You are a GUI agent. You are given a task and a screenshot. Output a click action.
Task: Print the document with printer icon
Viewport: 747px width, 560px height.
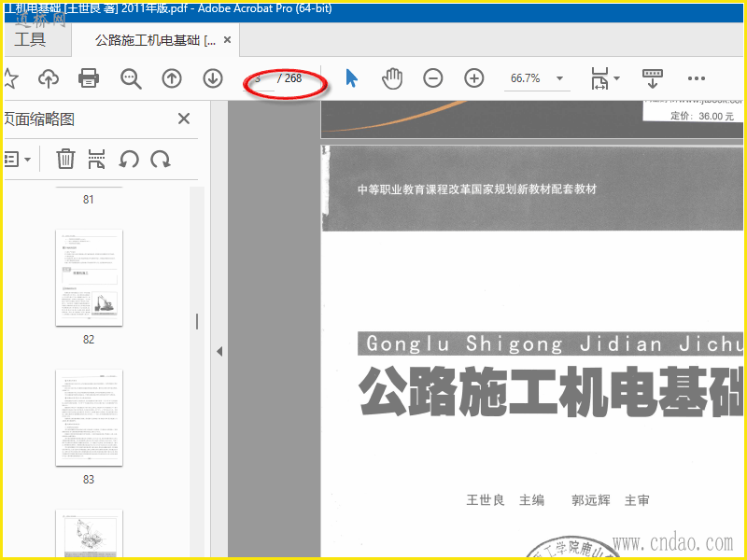tap(89, 78)
